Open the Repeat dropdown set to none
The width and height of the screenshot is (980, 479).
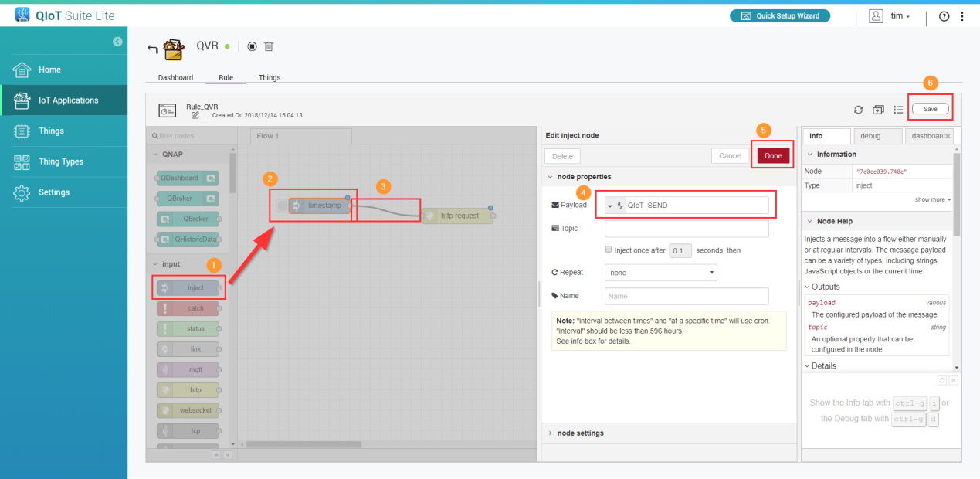click(661, 273)
